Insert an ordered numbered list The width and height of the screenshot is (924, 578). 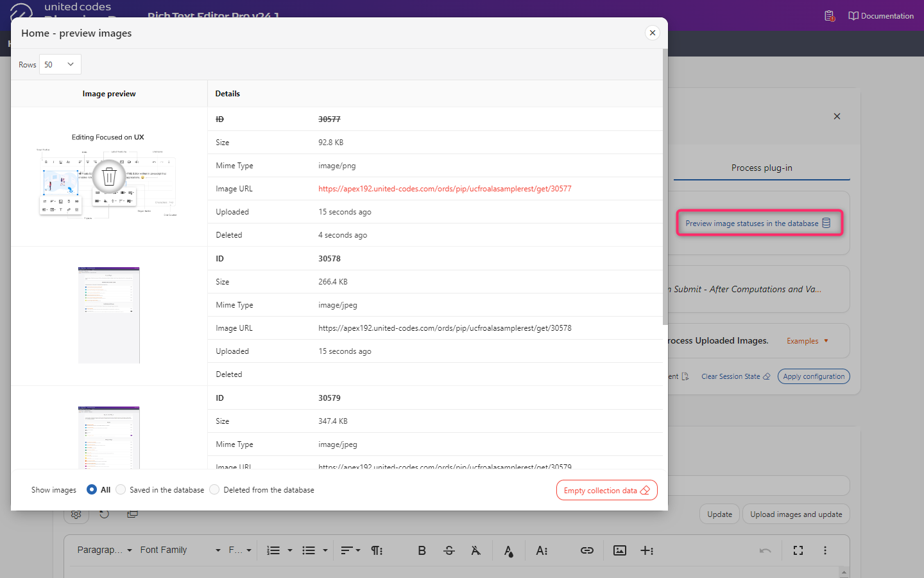pyautogui.click(x=273, y=550)
